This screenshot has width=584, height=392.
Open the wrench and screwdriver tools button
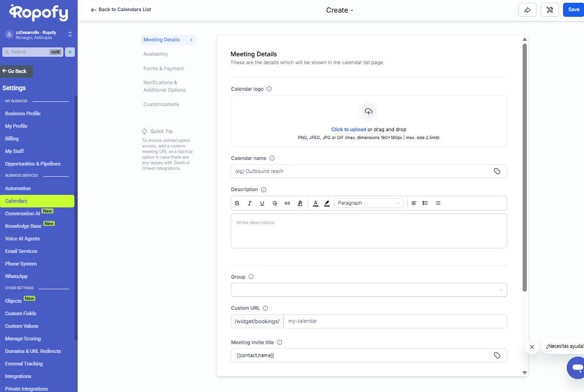(x=550, y=10)
